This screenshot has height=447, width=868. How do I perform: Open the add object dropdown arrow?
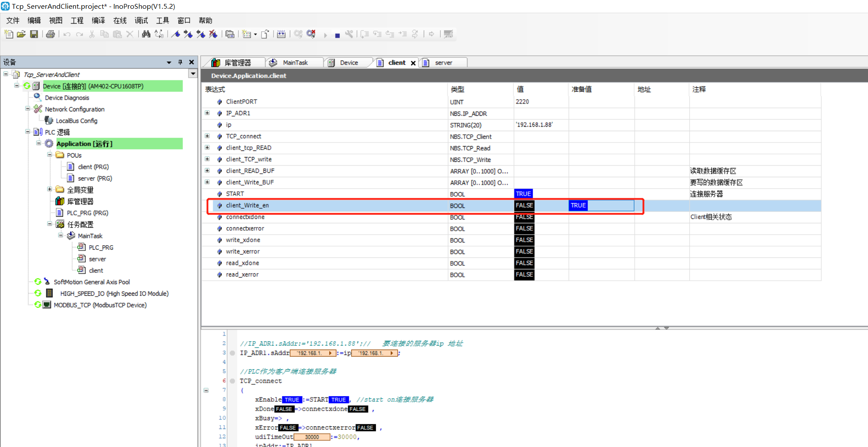point(256,35)
